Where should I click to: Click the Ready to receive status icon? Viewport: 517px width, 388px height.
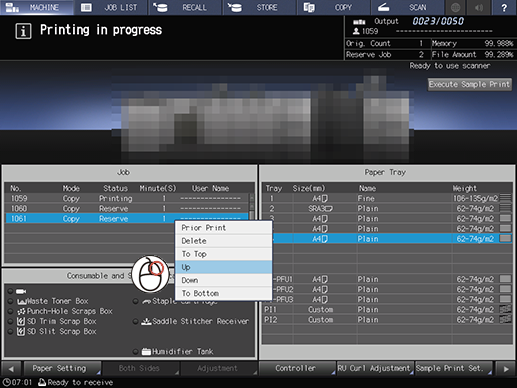42,382
